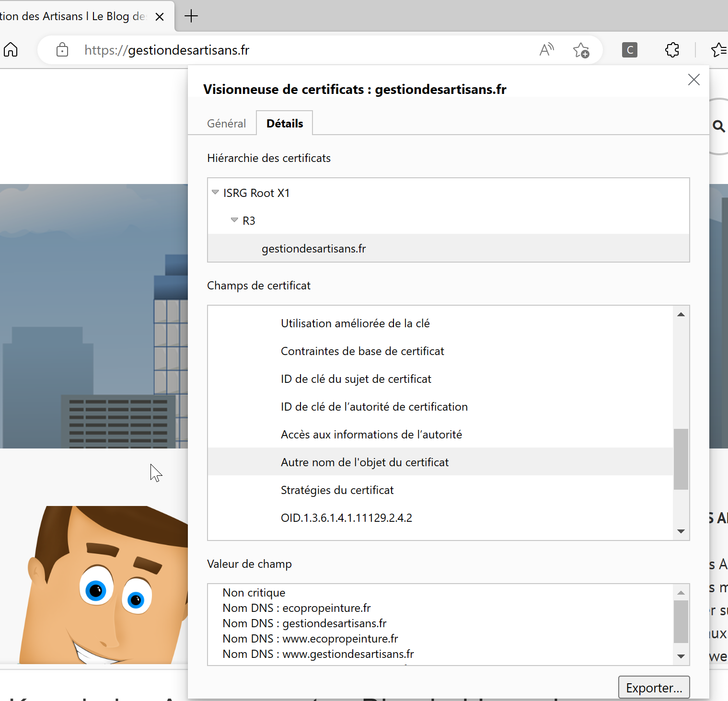Collapse the R3 certificate node
This screenshot has width=728, height=701.
tap(234, 220)
